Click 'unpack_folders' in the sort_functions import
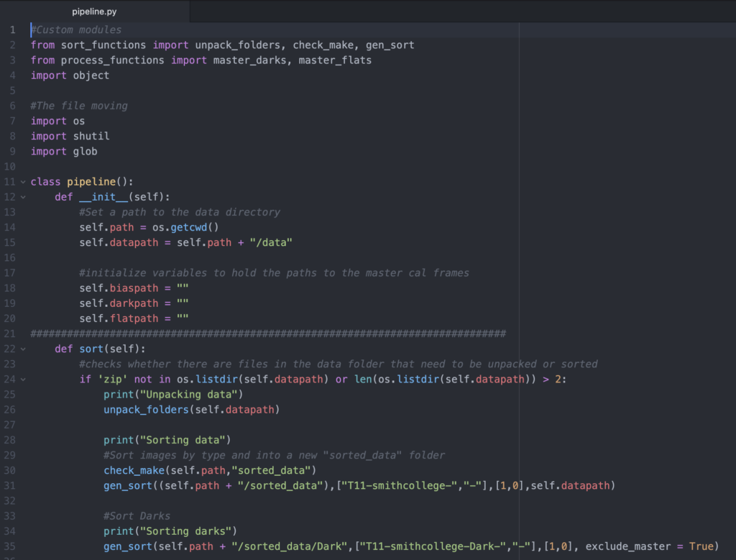This screenshot has width=736, height=560. click(237, 45)
